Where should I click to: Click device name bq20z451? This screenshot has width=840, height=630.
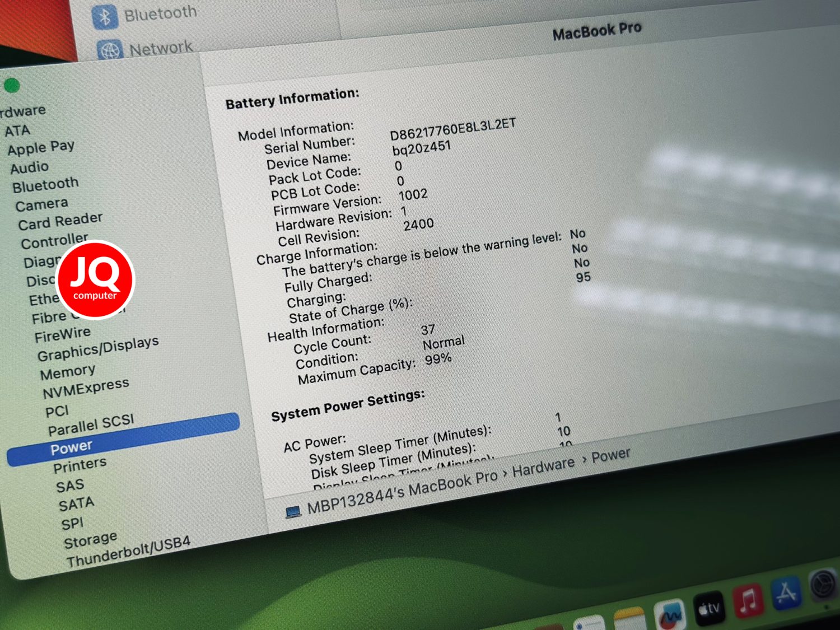pos(421,148)
